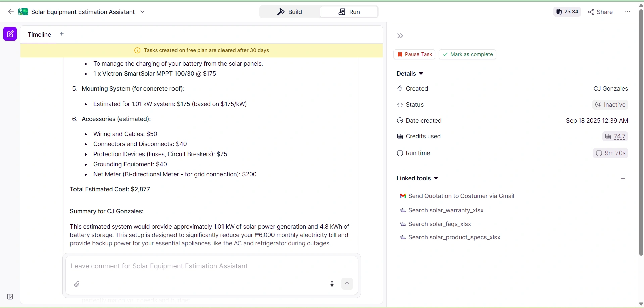Add a new timeline tab
Screen dimensions: 644x308
(x=62, y=34)
